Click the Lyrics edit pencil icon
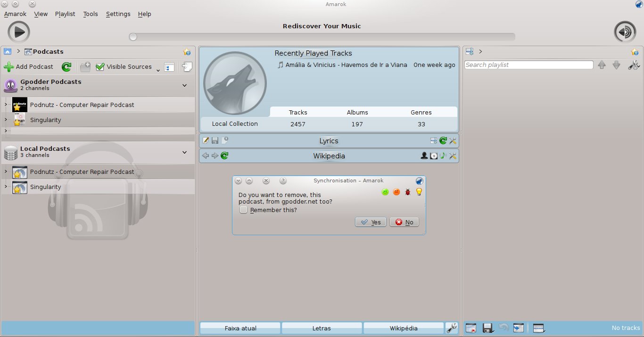 (206, 140)
